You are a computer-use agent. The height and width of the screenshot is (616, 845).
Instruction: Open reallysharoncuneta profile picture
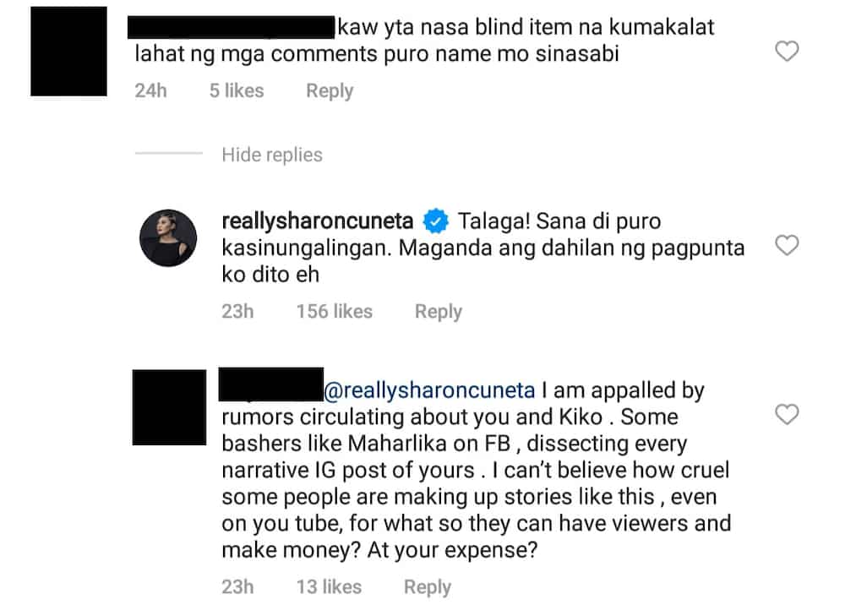168,238
